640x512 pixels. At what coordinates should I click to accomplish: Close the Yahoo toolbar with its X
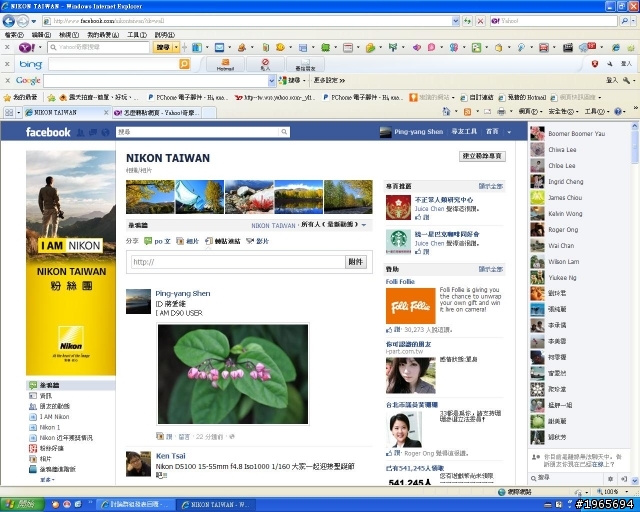7,47
